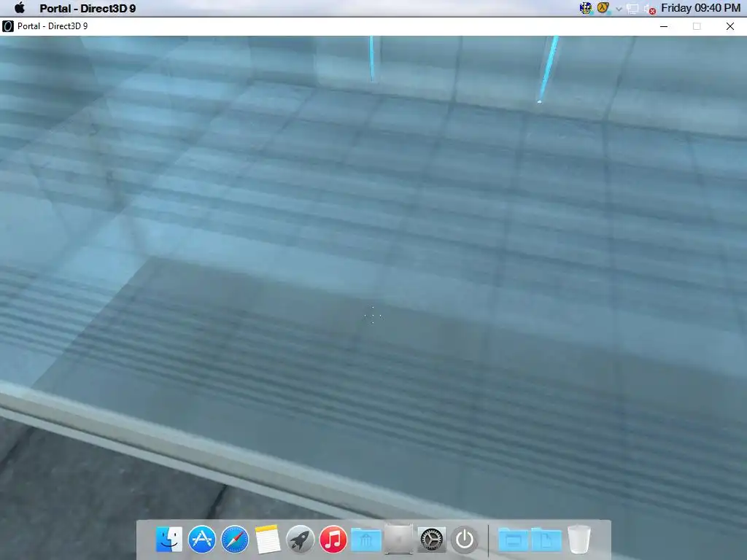The height and width of the screenshot is (560, 747).
Task: Click the power button dock icon
Action: [x=465, y=540]
